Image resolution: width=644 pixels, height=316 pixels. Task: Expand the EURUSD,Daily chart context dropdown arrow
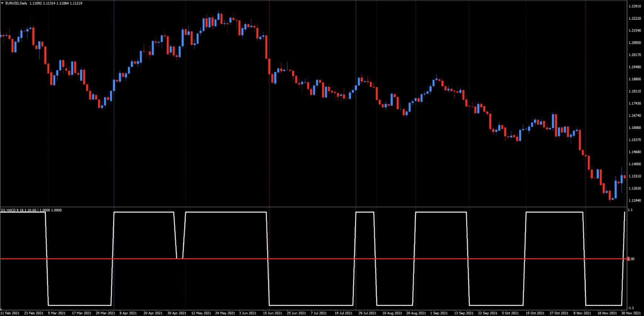coord(3,3)
